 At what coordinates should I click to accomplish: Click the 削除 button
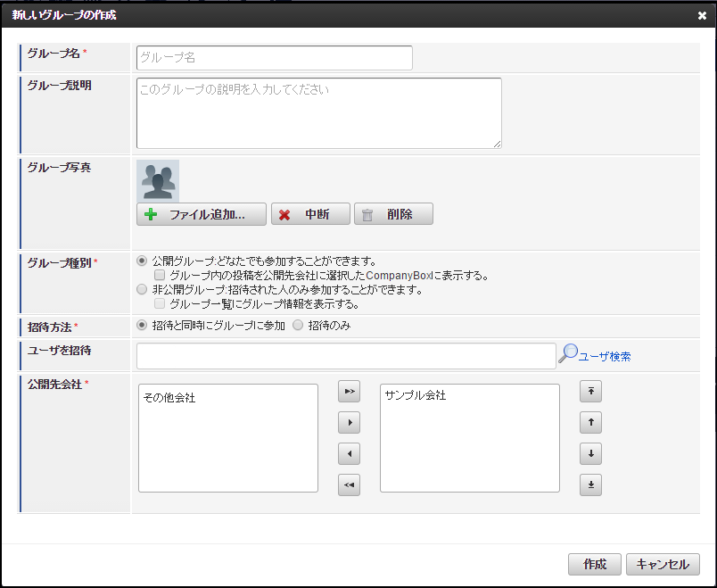pos(393,214)
